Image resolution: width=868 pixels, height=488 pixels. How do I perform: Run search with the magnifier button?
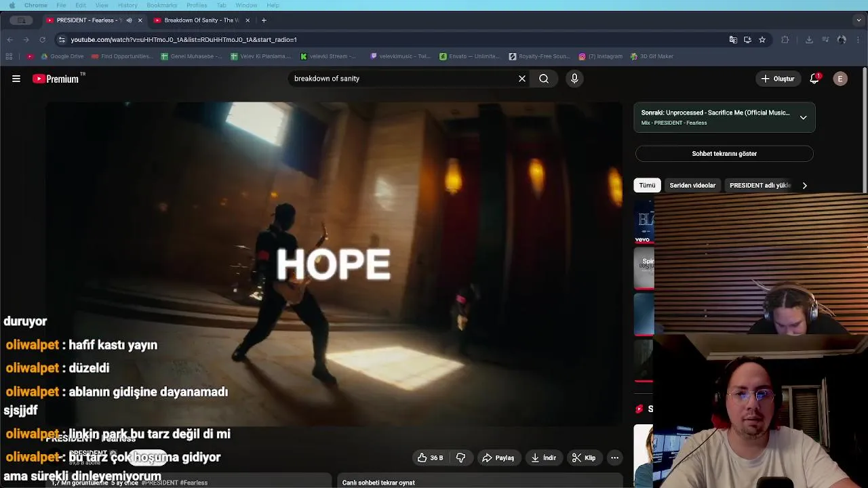[x=544, y=79]
